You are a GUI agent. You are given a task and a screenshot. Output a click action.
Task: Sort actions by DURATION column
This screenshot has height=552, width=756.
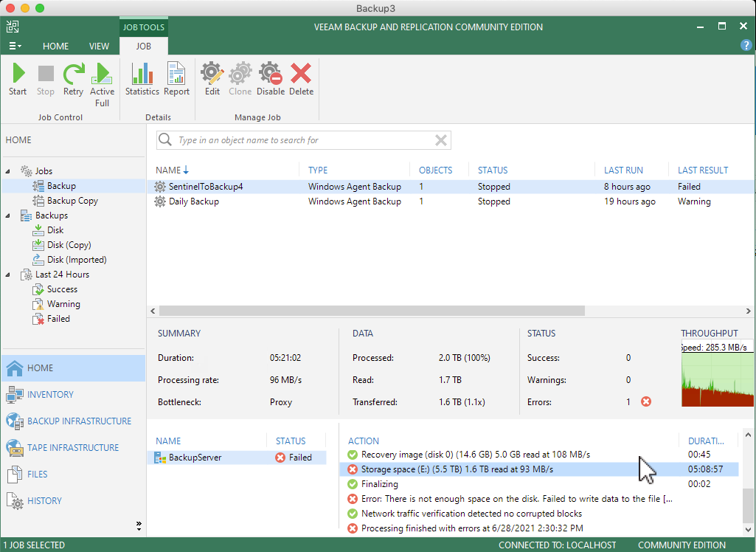pyautogui.click(x=706, y=441)
